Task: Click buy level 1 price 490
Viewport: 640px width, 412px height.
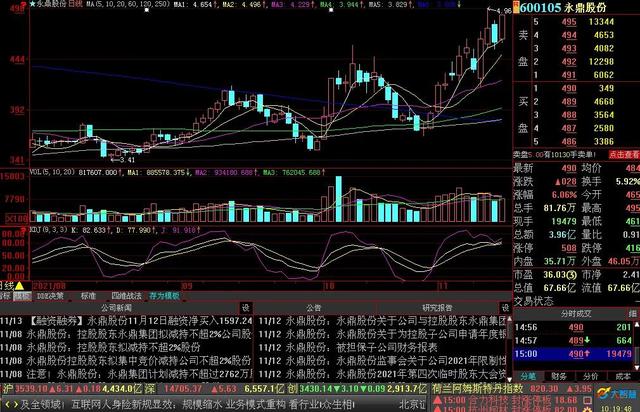Action: point(569,89)
